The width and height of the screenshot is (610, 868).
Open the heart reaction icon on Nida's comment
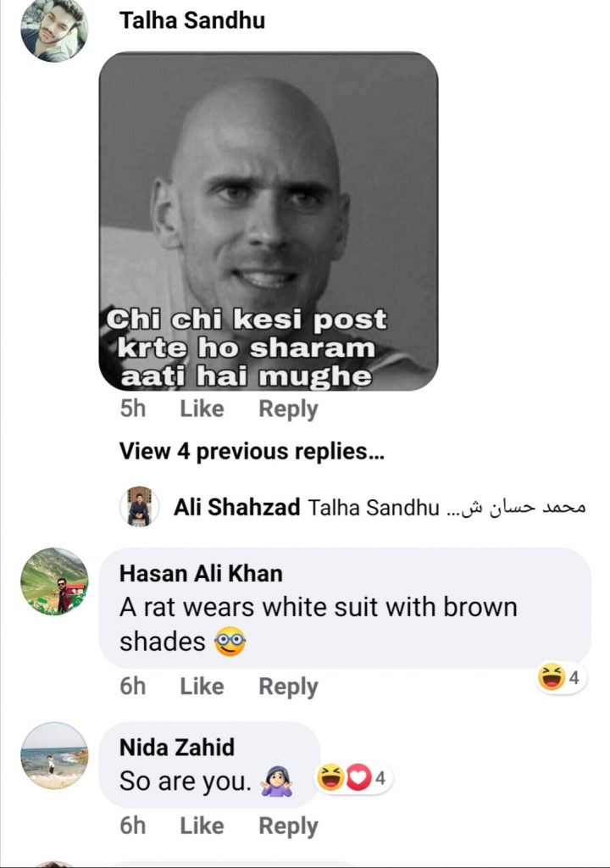click(358, 778)
